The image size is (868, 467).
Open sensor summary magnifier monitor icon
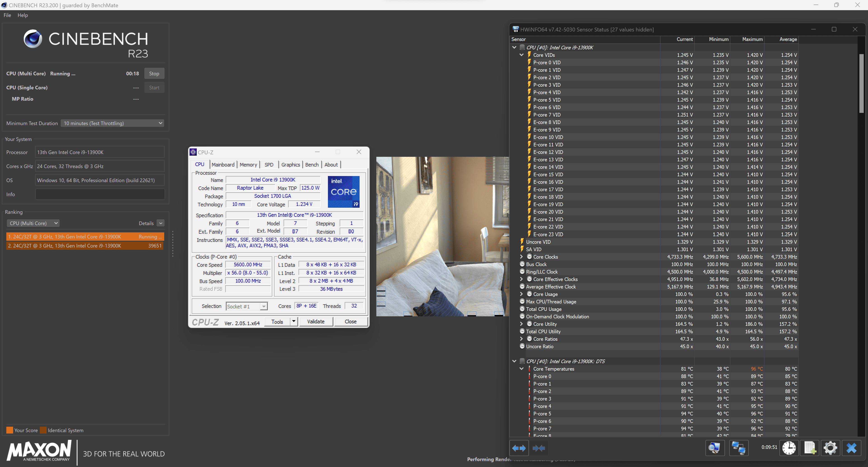(715, 448)
